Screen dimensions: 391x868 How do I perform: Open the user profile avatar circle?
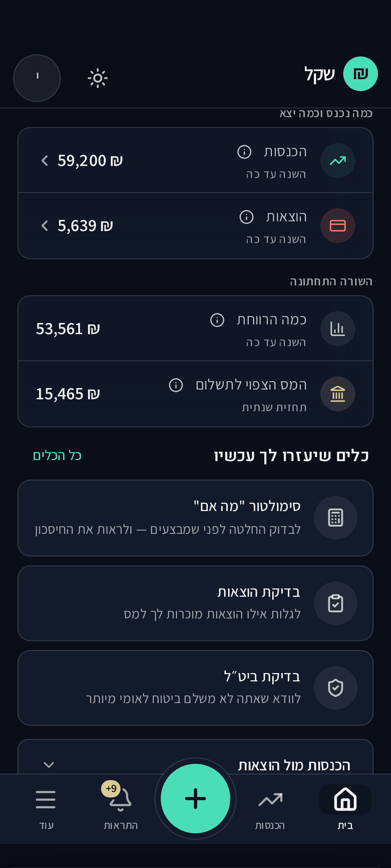(37, 78)
